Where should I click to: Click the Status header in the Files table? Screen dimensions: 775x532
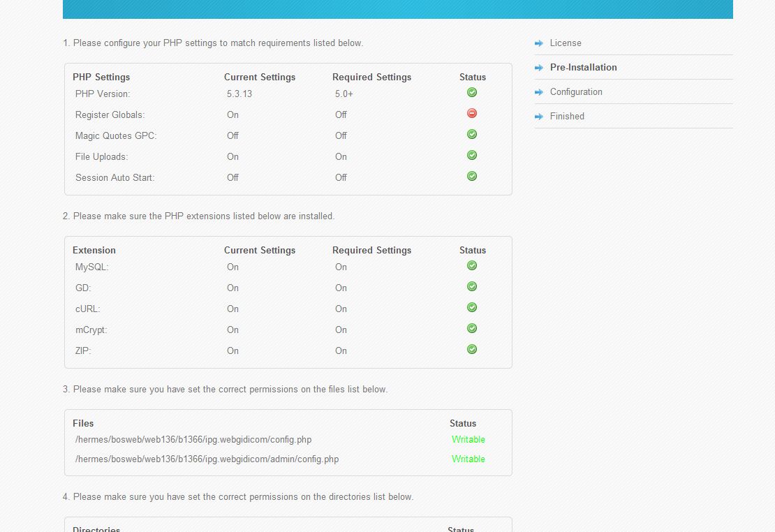(x=463, y=423)
